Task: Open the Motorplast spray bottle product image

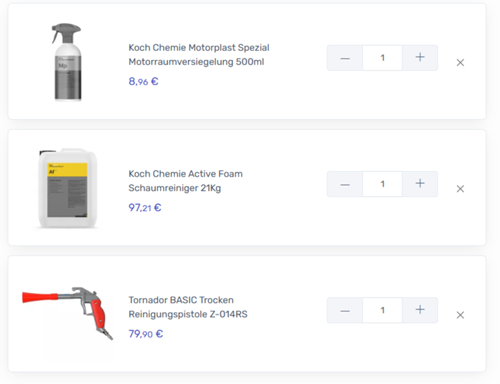Action: (67, 62)
